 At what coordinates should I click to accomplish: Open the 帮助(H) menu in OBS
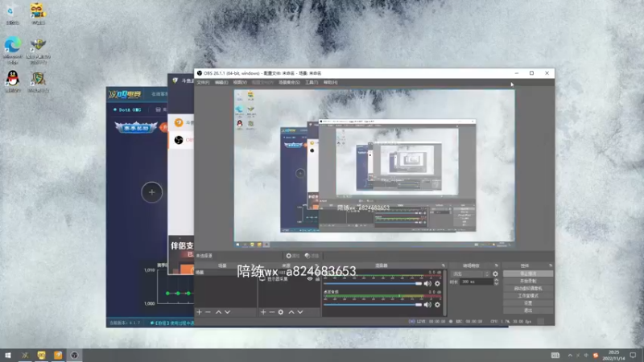[330, 83]
